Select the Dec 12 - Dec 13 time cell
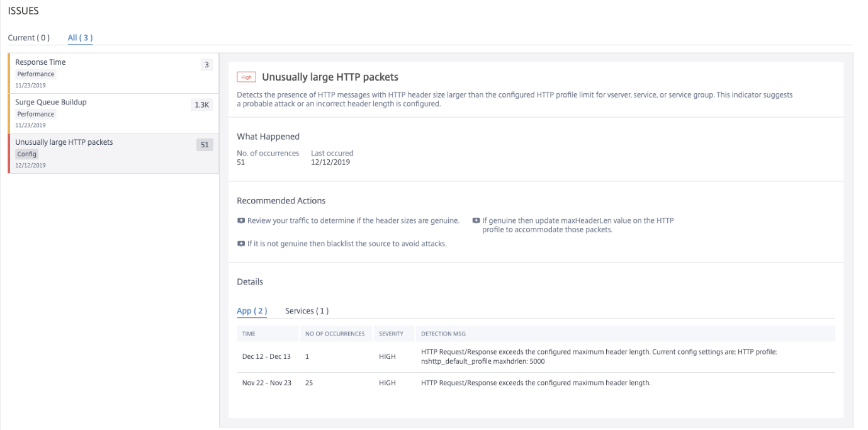The width and height of the screenshot is (868, 430). [x=266, y=356]
